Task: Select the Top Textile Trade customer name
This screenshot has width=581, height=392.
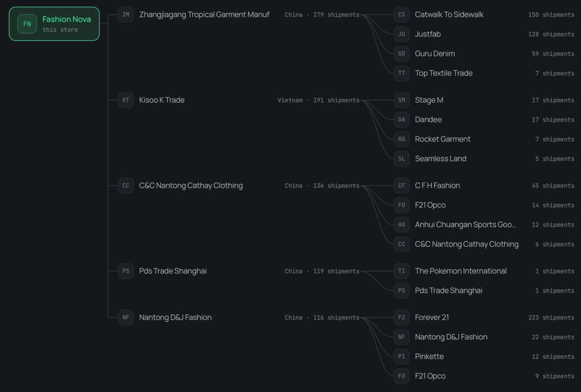Action: click(x=443, y=73)
